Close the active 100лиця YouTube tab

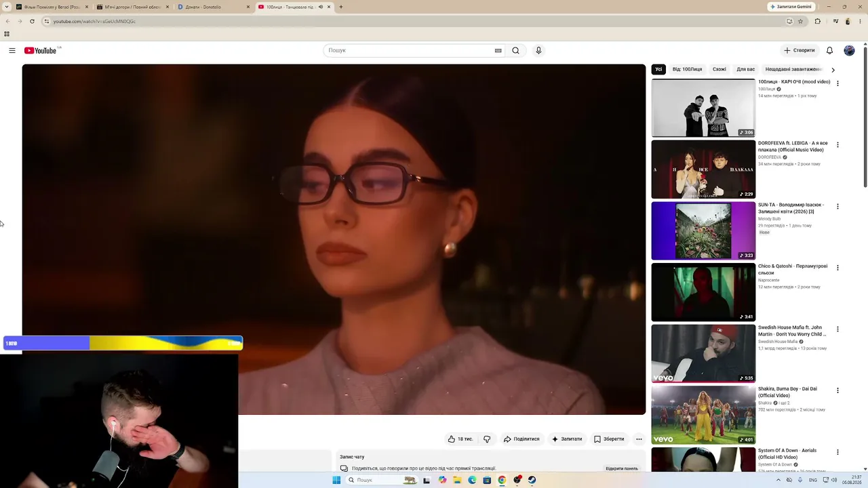click(330, 7)
